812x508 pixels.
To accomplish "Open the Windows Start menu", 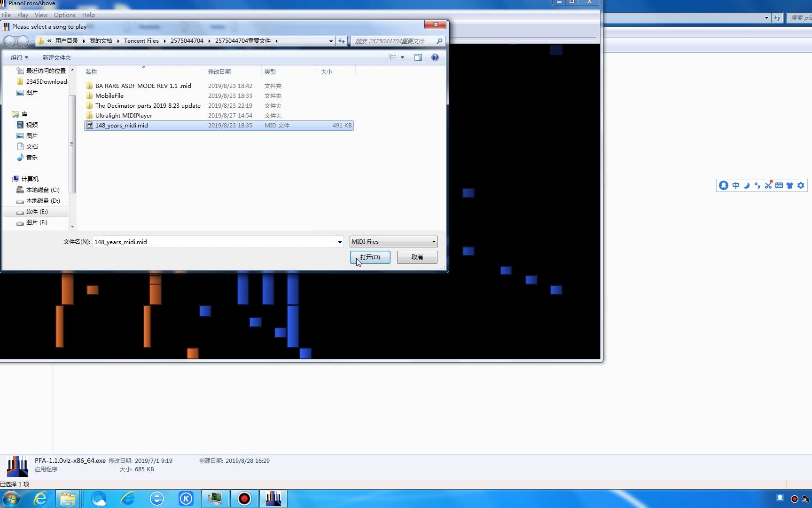I will pos(11,499).
